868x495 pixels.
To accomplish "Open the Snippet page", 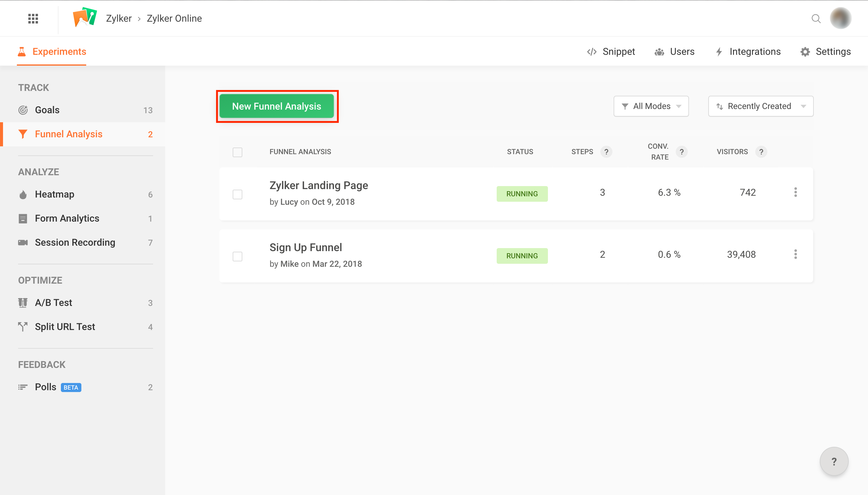I will (611, 52).
